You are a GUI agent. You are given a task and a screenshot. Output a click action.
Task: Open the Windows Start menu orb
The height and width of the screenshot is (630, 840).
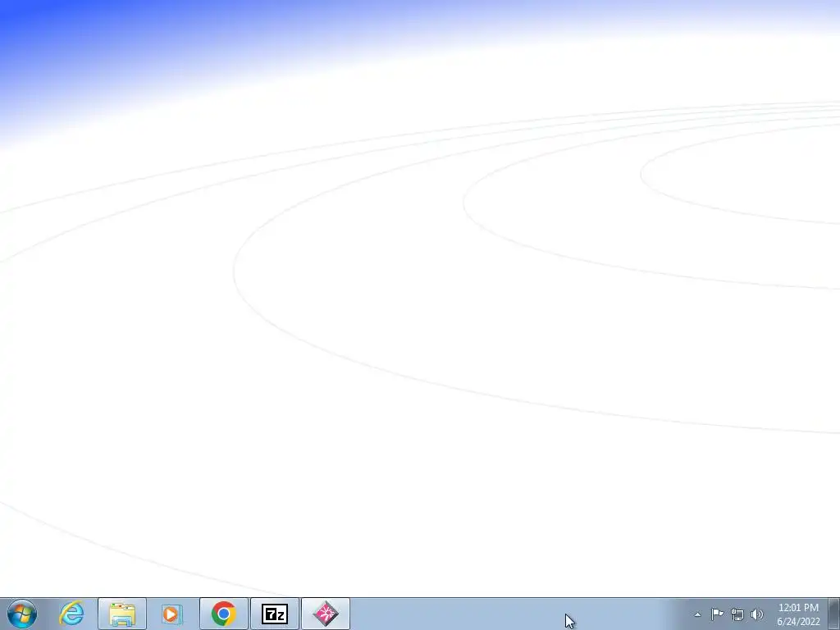(22, 614)
